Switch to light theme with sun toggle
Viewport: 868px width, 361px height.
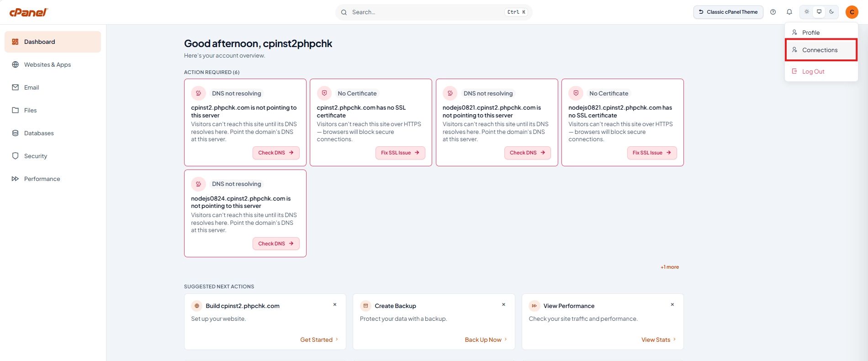click(807, 12)
